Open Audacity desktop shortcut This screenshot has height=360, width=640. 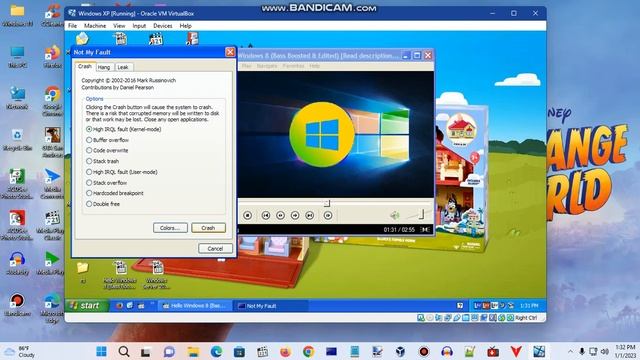point(17,264)
